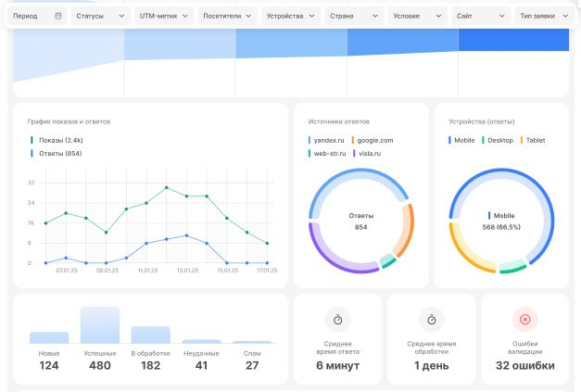This screenshot has height=392, width=581.
Task: Click the stopwatch icon above Среднее время обработки
Action: pyautogui.click(x=431, y=320)
